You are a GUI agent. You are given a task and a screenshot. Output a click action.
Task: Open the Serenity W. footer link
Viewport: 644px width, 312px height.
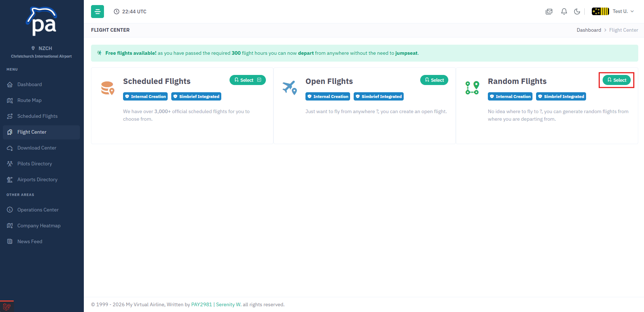(x=229, y=305)
